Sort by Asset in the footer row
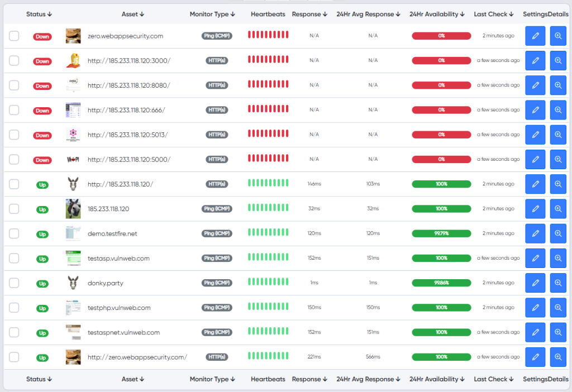572x392 pixels. 133,379
